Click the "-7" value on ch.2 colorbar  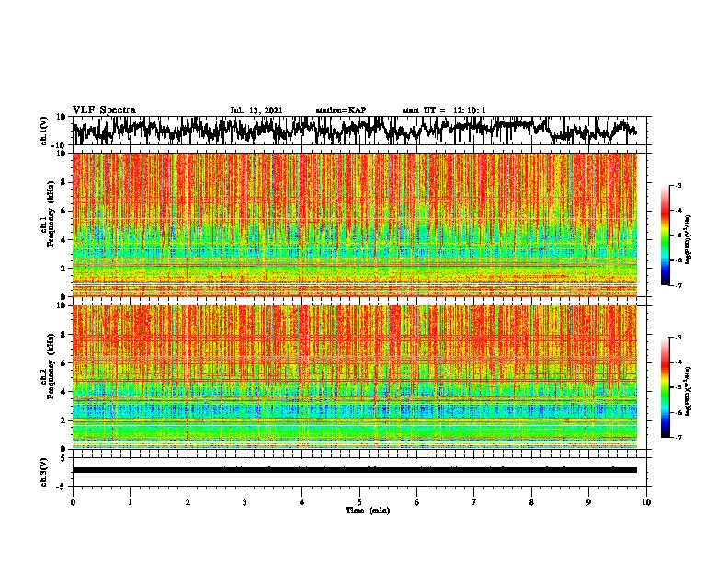pyautogui.click(x=678, y=437)
